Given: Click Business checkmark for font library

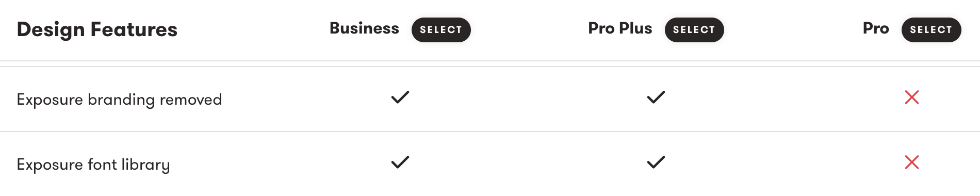Looking at the screenshot, I should pos(400,162).
